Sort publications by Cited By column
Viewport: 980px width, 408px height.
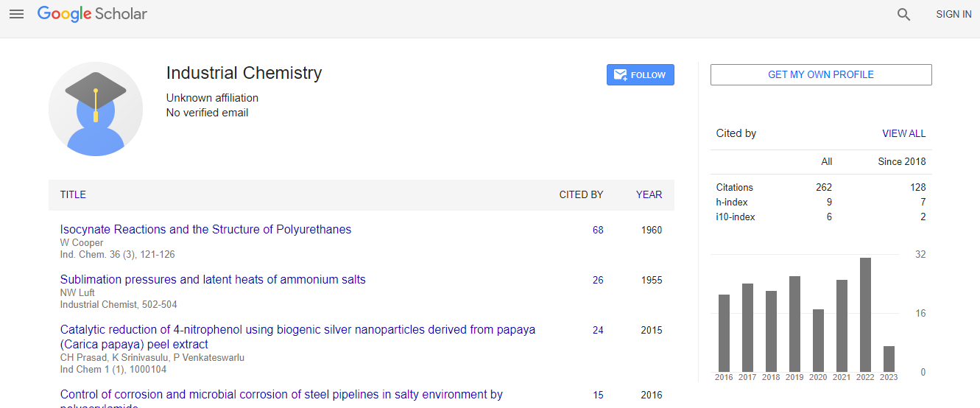581,194
